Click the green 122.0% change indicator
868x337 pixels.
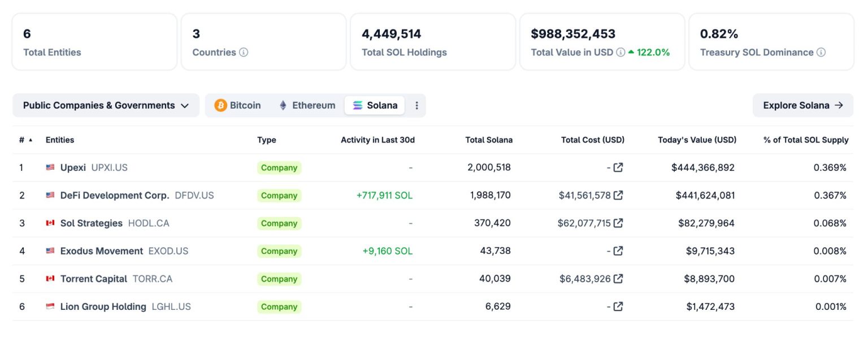pos(651,52)
